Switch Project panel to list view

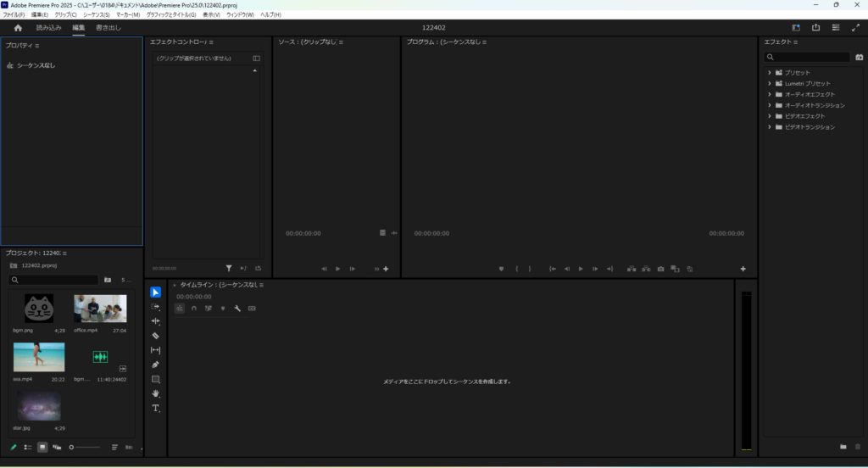coord(28,447)
